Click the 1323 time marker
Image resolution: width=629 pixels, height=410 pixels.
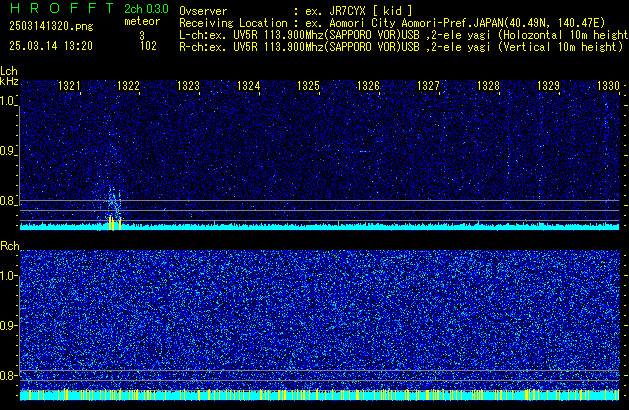189,86
